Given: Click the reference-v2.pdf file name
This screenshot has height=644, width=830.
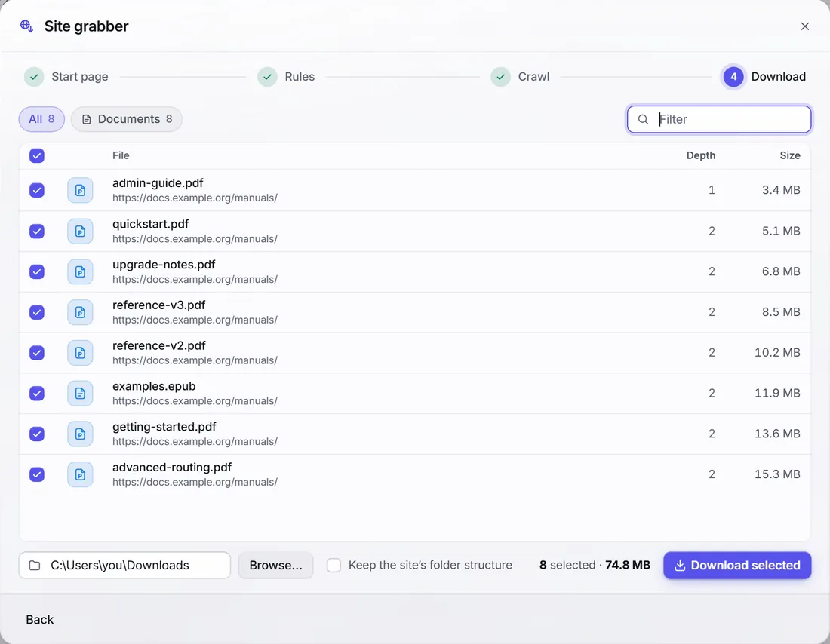Looking at the screenshot, I should [x=158, y=345].
